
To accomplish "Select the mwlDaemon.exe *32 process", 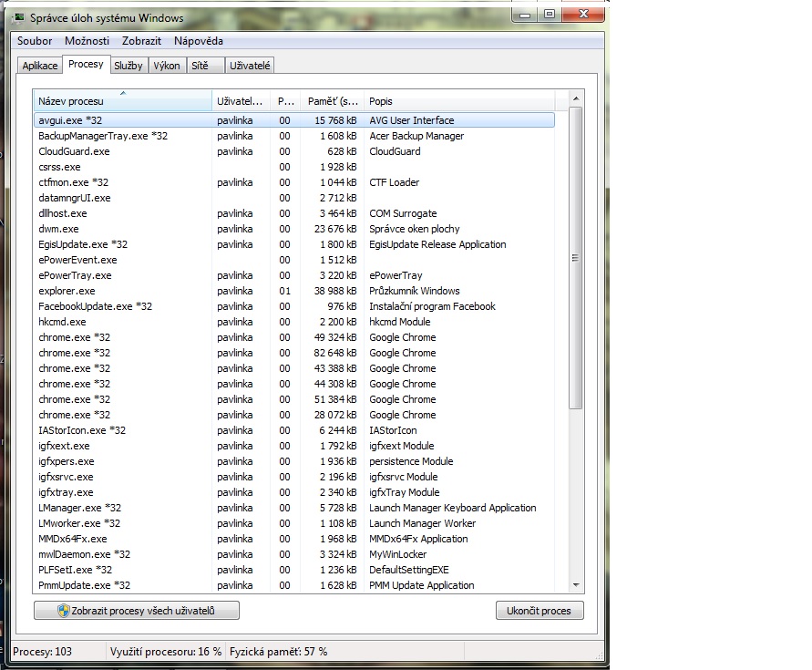I will [x=294, y=554].
